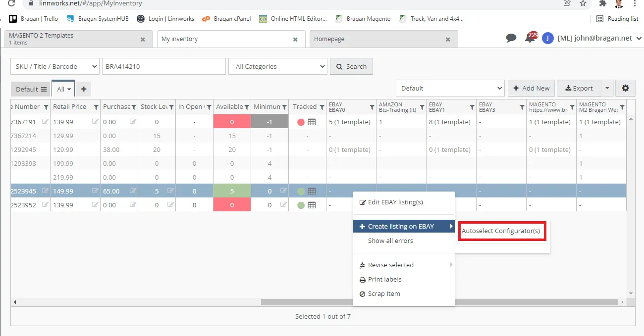Toggle red tracked indicator in the 7367191 row
Viewport: 644px width, 336px height.
[301, 122]
